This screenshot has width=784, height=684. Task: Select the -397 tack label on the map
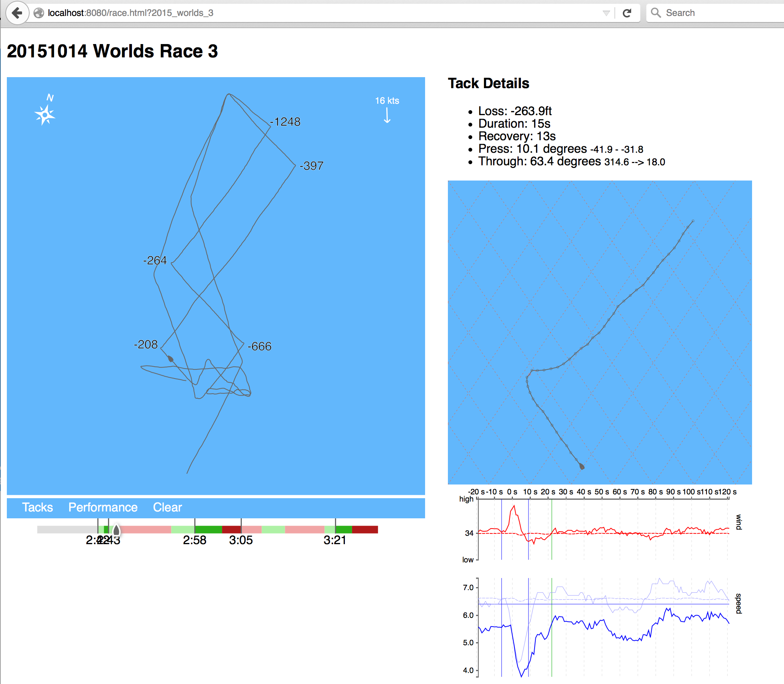pos(312,166)
